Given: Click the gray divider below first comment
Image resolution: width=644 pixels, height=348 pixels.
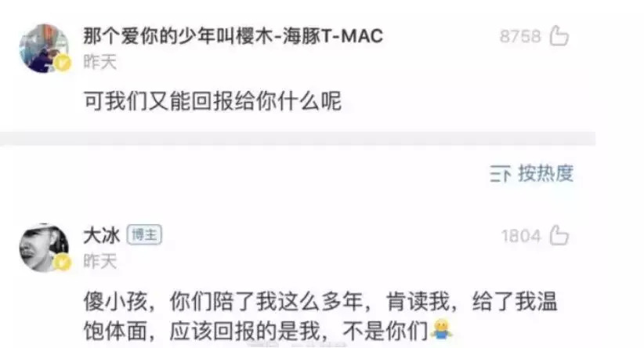Looking at the screenshot, I should click(x=298, y=139).
